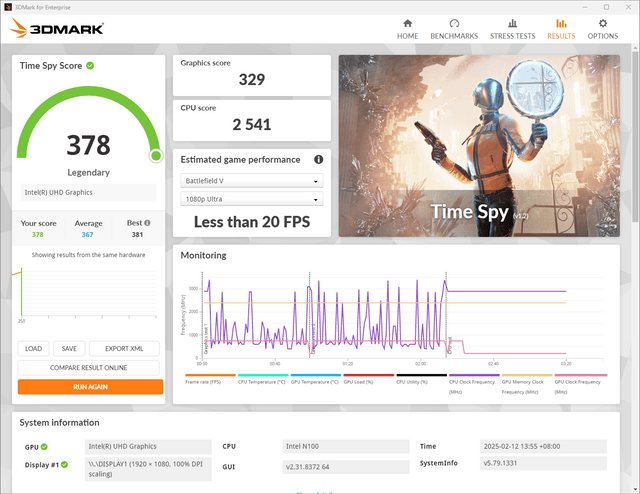Click the CPU score value 2 541
640x494 pixels.
pos(252,125)
